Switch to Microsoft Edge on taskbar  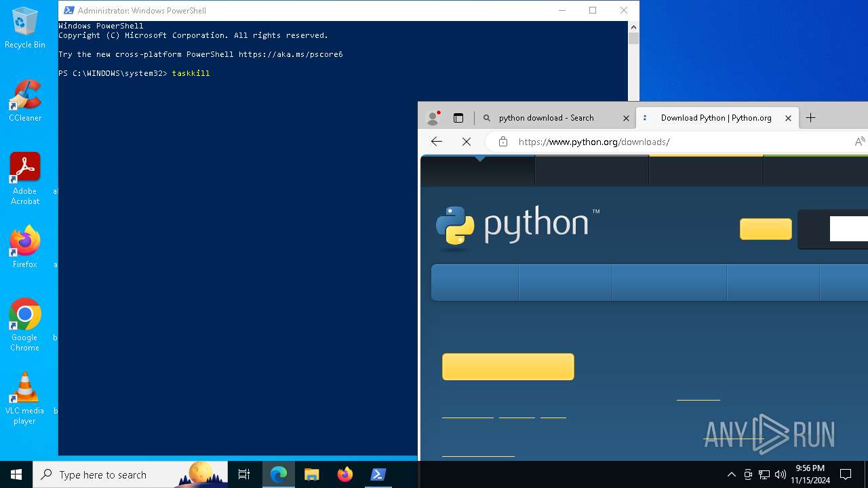[x=279, y=474]
